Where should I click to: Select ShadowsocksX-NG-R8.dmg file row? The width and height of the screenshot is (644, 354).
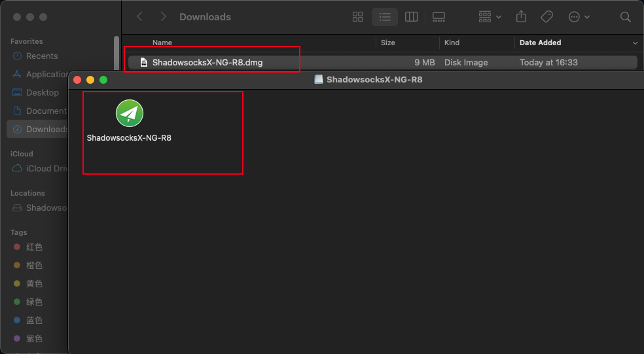(x=207, y=63)
